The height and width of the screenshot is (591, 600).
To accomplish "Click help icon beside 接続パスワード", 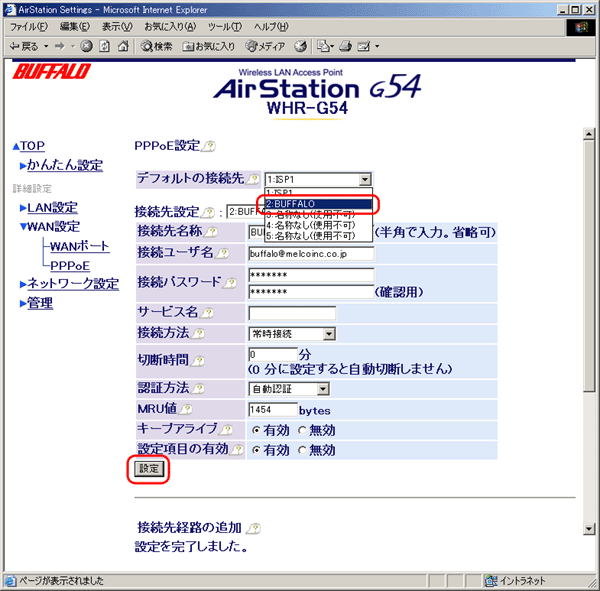I will (230, 283).
